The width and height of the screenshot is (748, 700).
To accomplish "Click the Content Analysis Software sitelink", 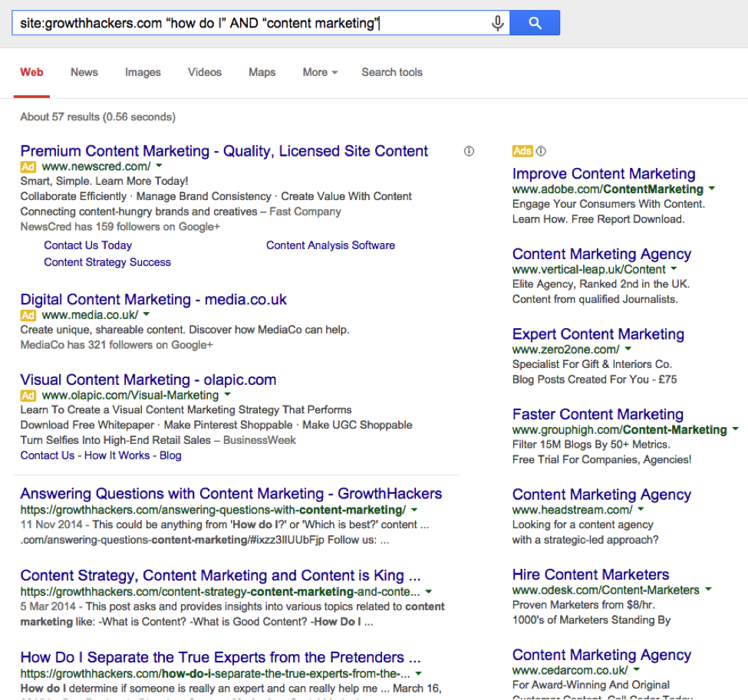I will (x=331, y=245).
